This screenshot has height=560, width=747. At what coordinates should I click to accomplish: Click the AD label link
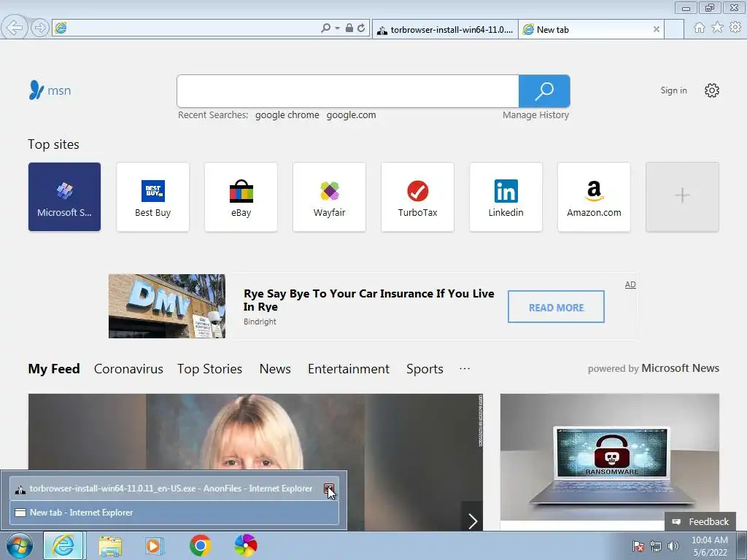coord(630,285)
